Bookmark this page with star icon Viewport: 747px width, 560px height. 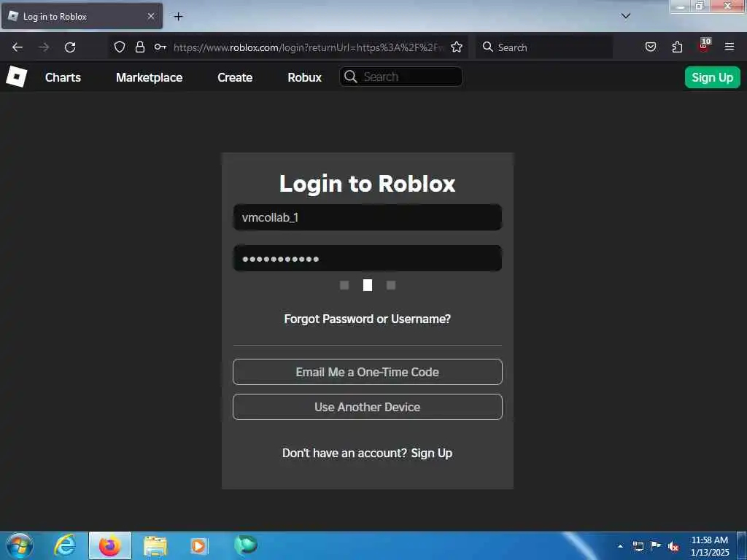(457, 47)
